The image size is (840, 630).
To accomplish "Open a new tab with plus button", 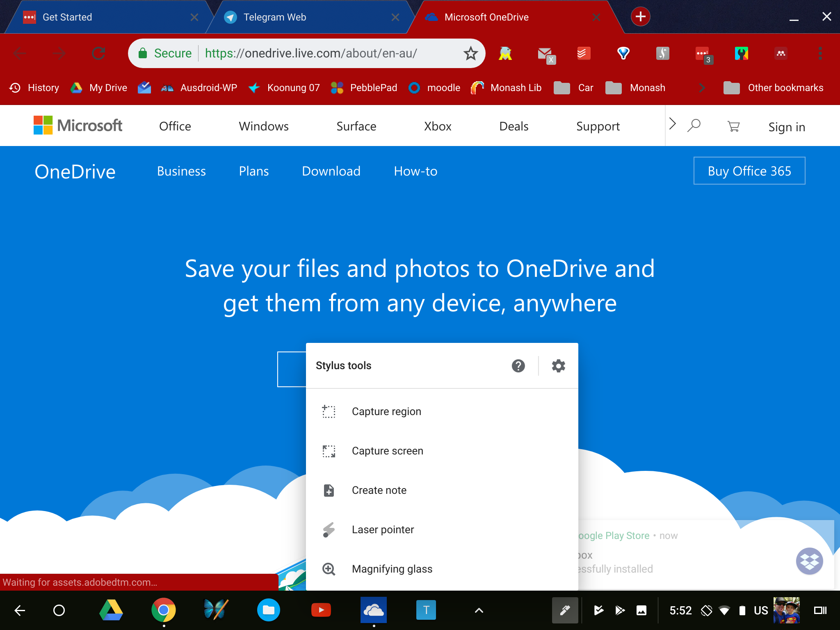I will [x=640, y=17].
